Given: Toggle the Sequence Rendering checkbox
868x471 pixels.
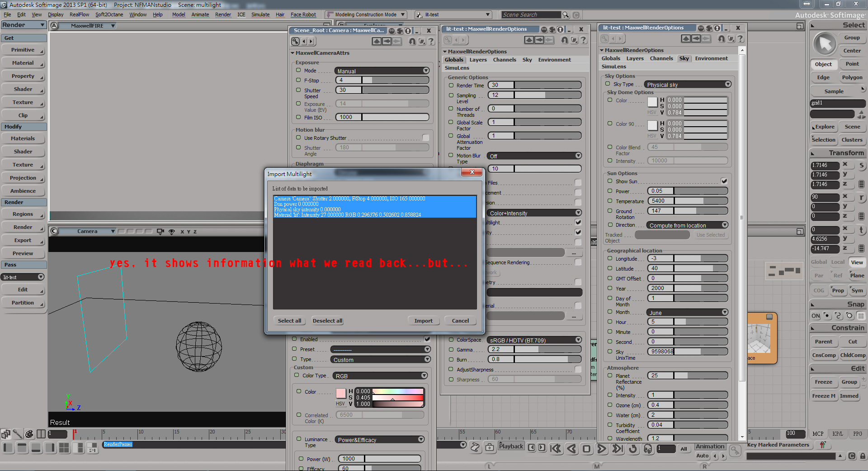Looking at the screenshot, I should 578,262.
